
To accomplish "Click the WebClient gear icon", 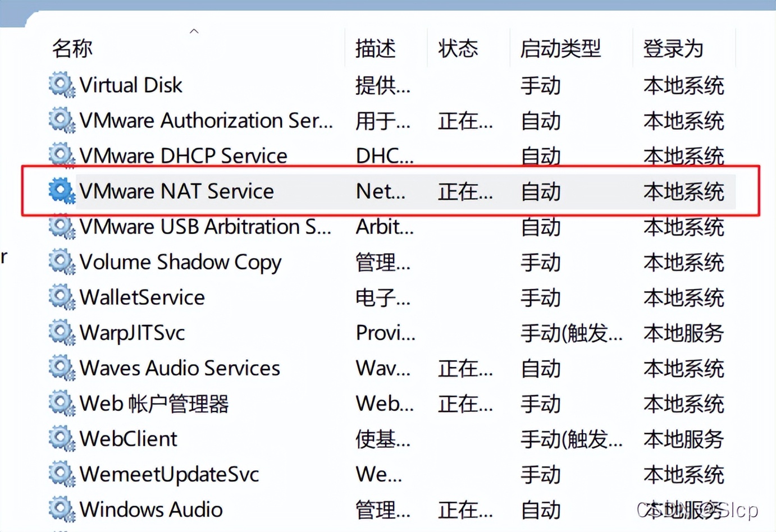I will pyautogui.click(x=61, y=439).
